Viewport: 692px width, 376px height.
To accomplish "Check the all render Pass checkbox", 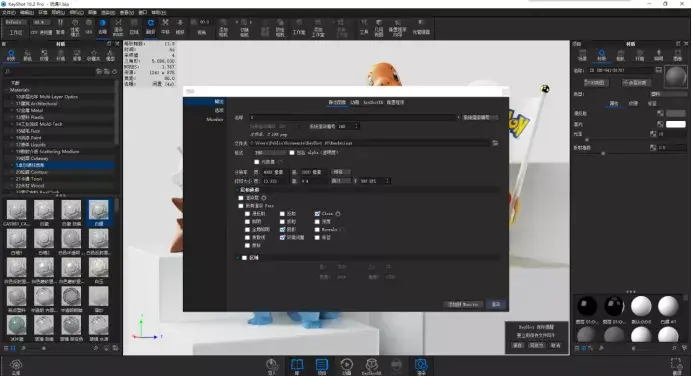I will [241, 206].
